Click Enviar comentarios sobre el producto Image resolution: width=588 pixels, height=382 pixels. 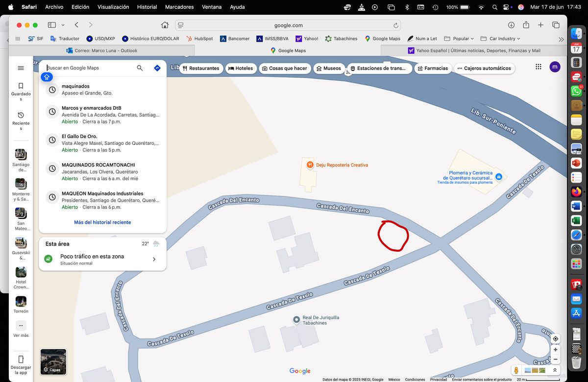pyautogui.click(x=482, y=380)
